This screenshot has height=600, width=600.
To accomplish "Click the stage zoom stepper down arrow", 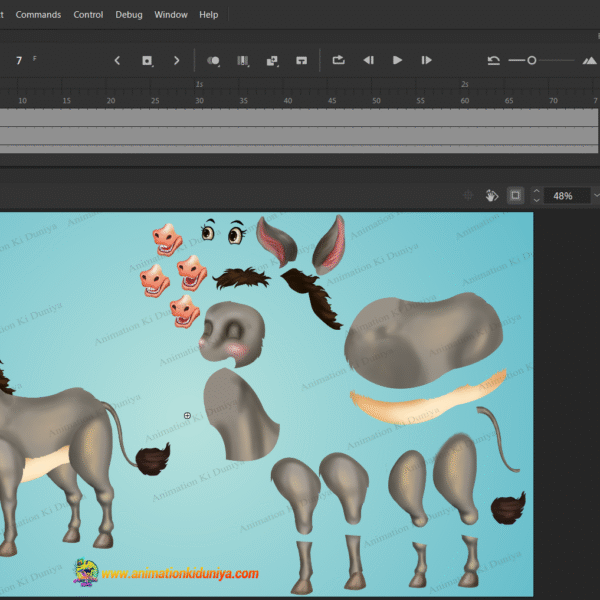I will pos(536,200).
